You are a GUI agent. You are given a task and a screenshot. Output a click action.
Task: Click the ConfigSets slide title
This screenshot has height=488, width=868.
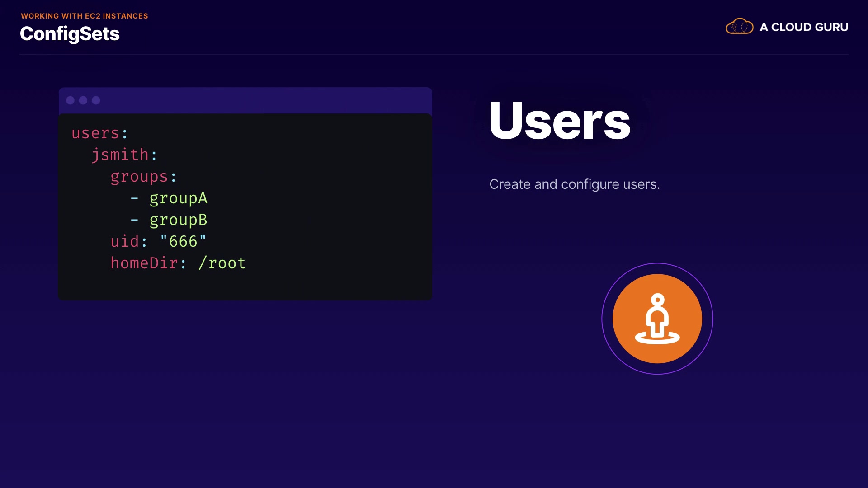click(x=70, y=34)
